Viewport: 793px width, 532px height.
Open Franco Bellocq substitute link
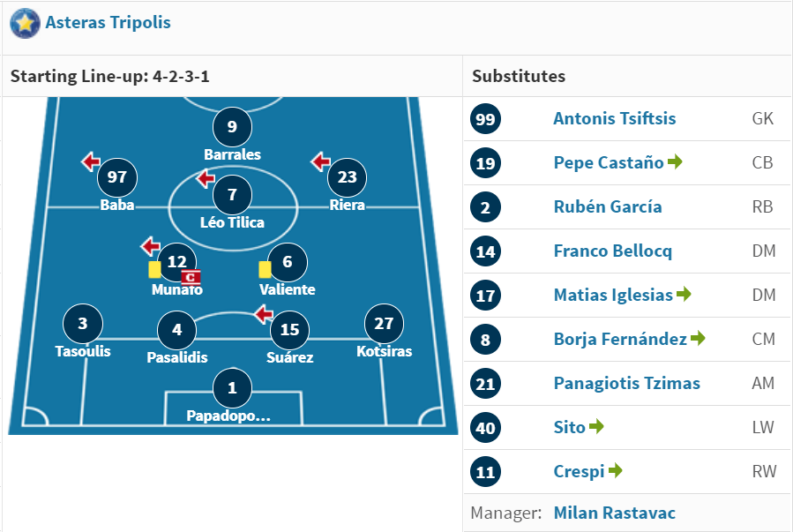pyautogui.click(x=612, y=251)
